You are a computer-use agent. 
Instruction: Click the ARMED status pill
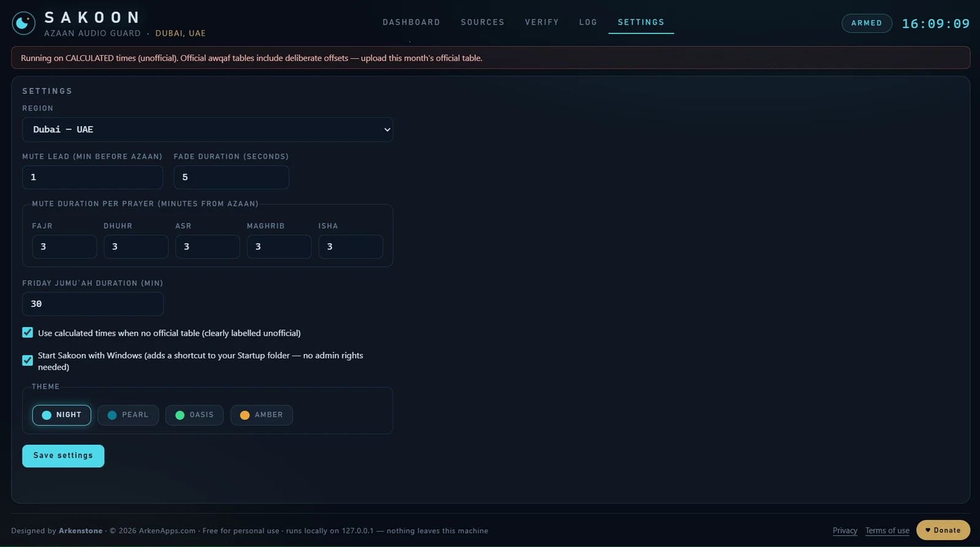click(x=867, y=23)
